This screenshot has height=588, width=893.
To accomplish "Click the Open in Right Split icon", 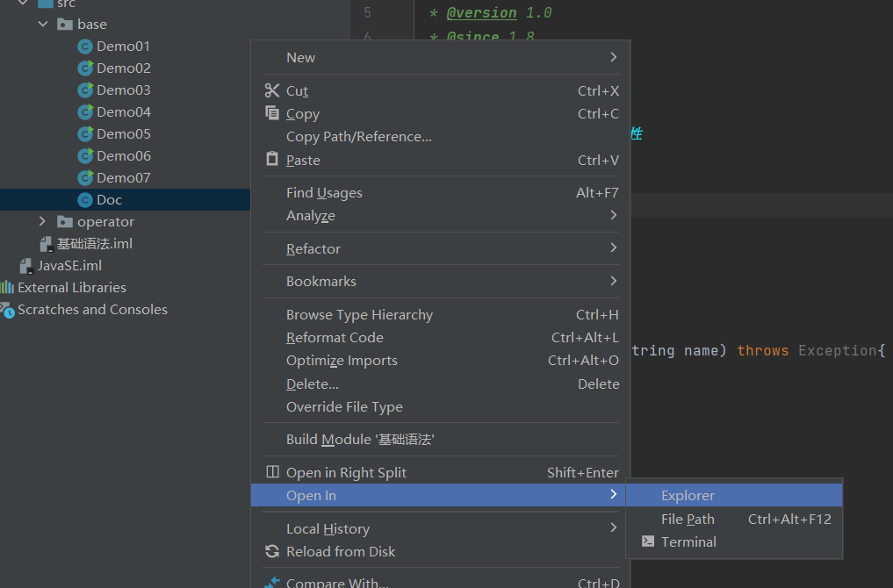I will [x=272, y=472].
